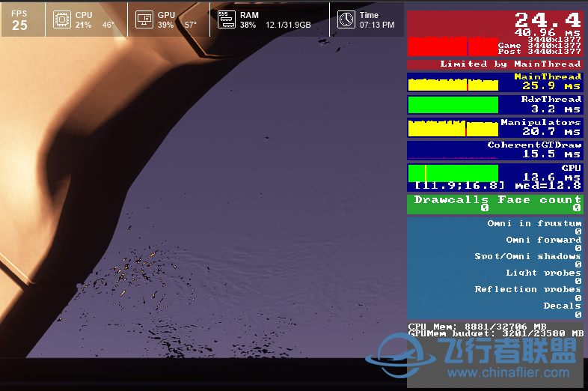Click the CPU temperature 46° reading
This screenshot has width=588, height=391.
click(x=108, y=25)
